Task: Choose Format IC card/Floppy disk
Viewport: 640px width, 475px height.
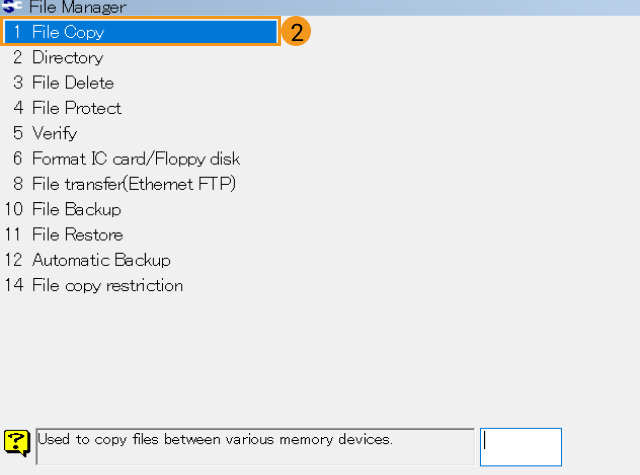Action: coord(136,159)
